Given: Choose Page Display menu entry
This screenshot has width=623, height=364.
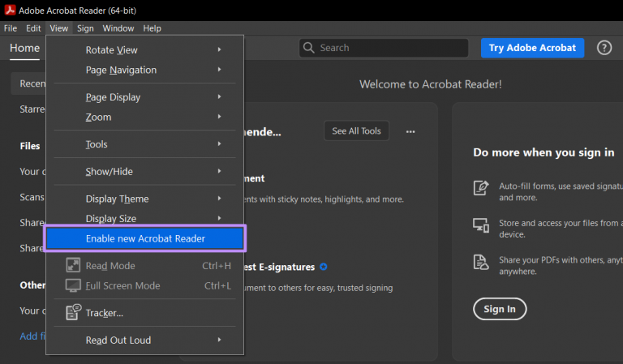Looking at the screenshot, I should 145,96.
